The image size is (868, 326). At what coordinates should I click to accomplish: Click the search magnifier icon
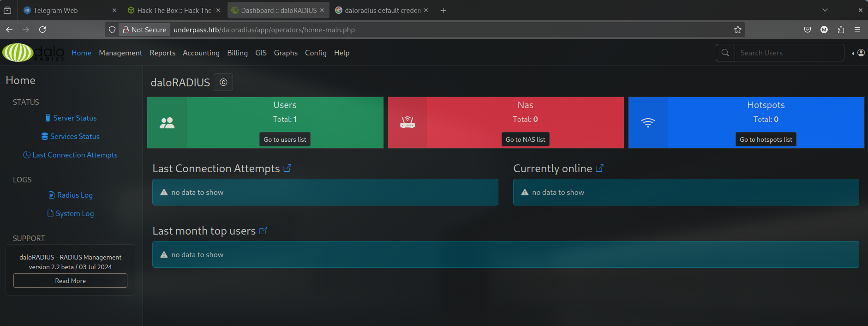point(725,53)
